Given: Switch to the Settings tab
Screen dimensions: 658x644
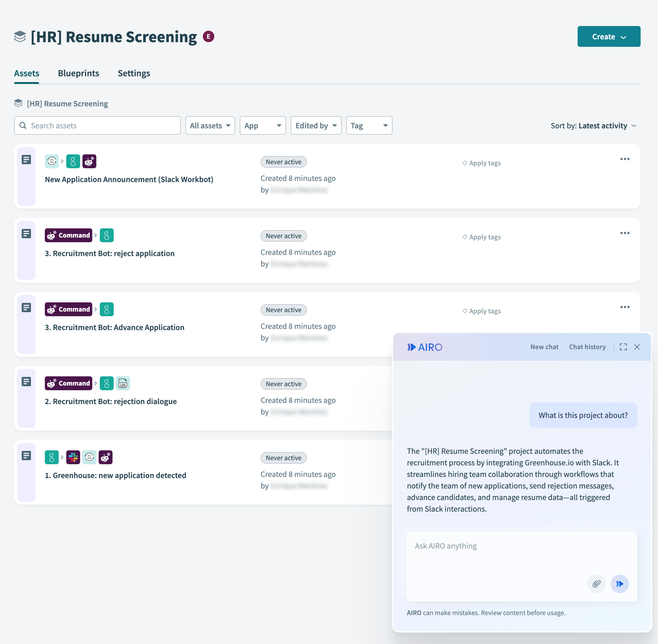Looking at the screenshot, I should click(134, 73).
